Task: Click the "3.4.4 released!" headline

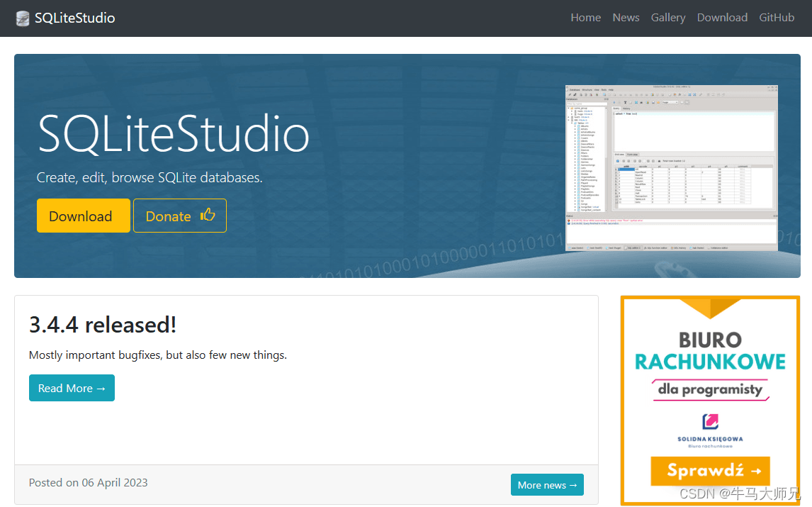Action: pos(103,325)
